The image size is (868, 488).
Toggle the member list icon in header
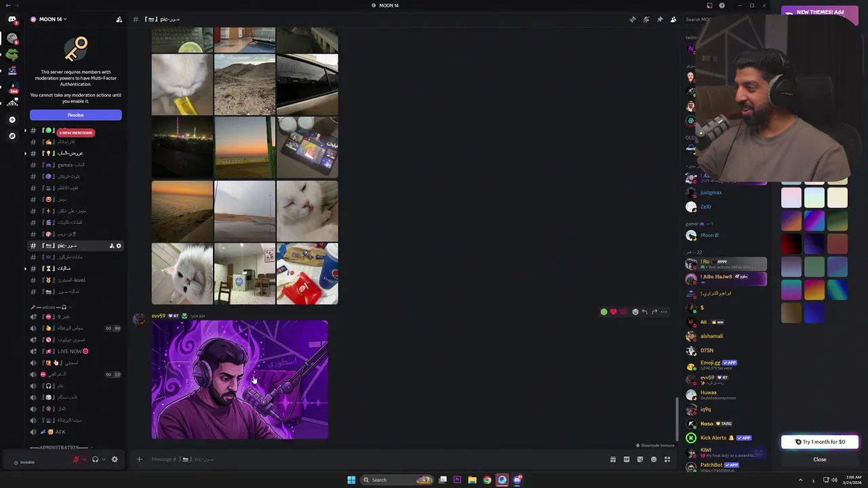(673, 19)
